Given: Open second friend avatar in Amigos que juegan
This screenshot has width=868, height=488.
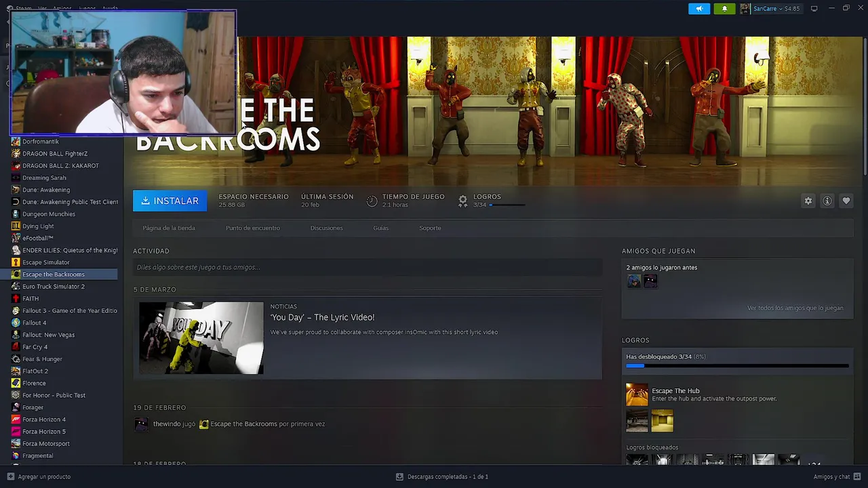Looking at the screenshot, I should (650, 281).
